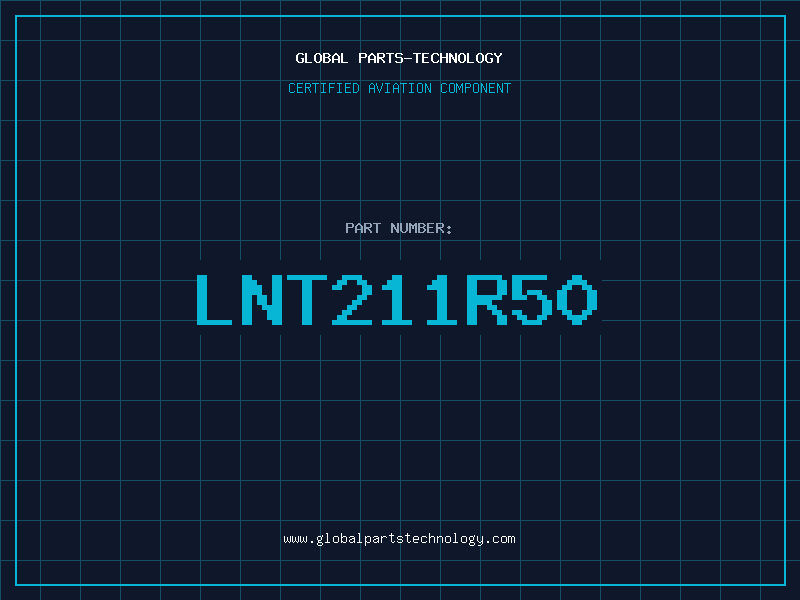Select the word PARTS in the company name

381,58
